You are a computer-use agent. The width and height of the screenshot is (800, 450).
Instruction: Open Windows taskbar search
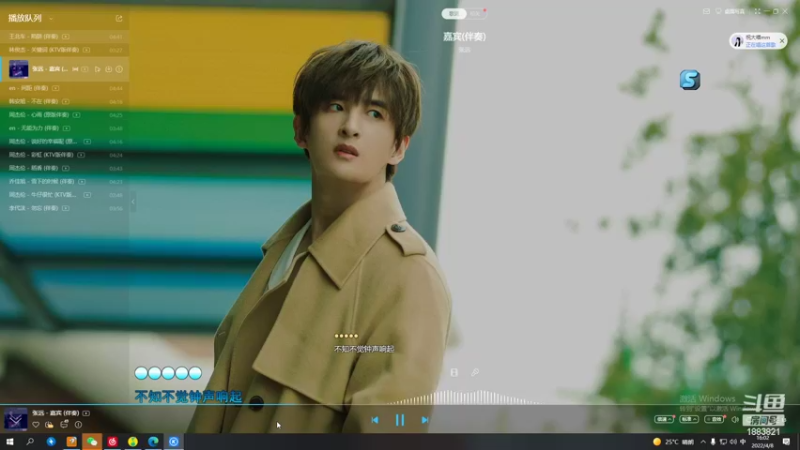pyautogui.click(x=30, y=442)
